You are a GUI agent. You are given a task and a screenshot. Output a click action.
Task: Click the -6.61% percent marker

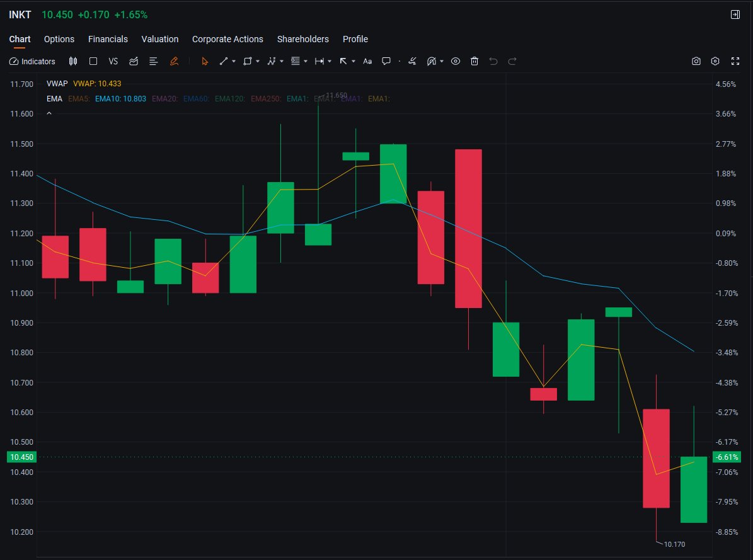727,457
